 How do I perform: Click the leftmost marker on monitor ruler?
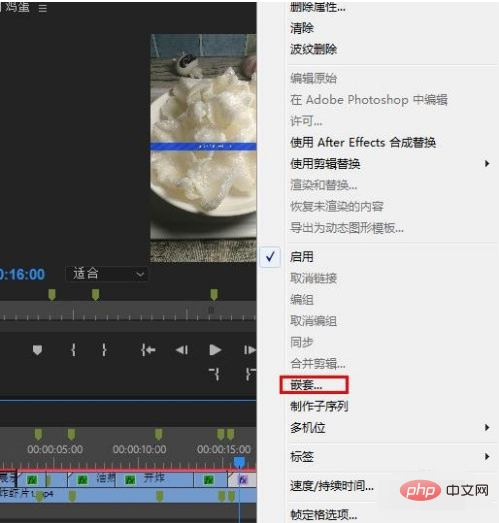coord(52,295)
